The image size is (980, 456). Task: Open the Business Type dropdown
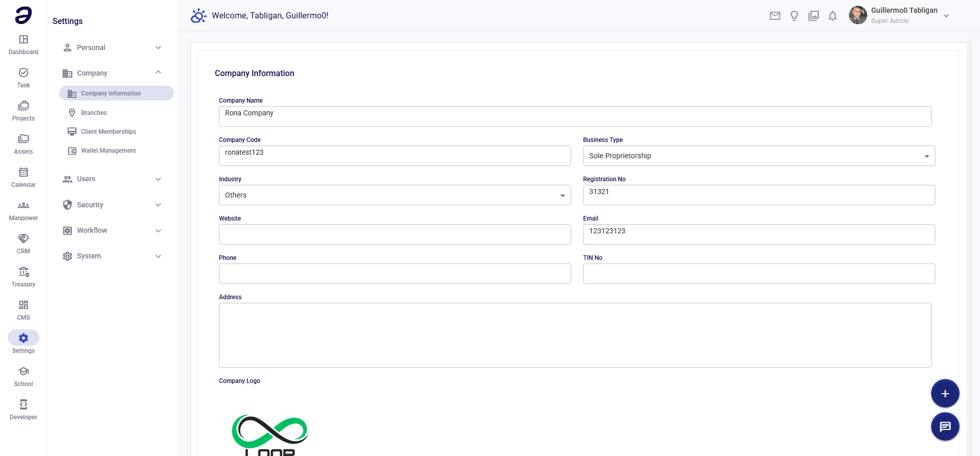click(x=759, y=156)
